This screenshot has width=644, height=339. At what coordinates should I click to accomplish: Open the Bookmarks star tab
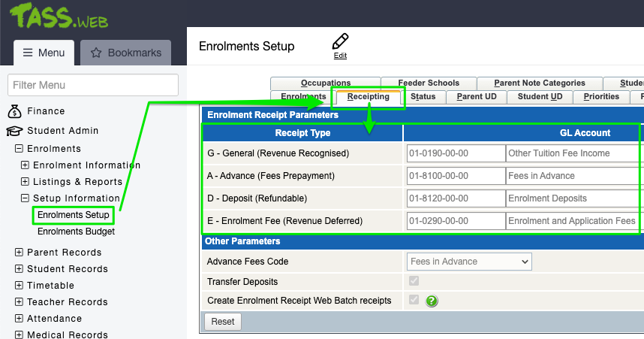126,53
